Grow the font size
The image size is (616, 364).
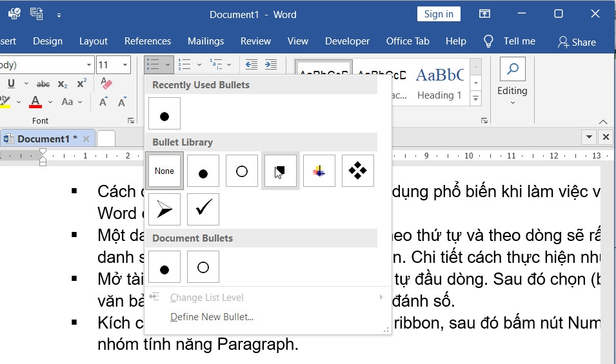pyautogui.click(x=103, y=102)
